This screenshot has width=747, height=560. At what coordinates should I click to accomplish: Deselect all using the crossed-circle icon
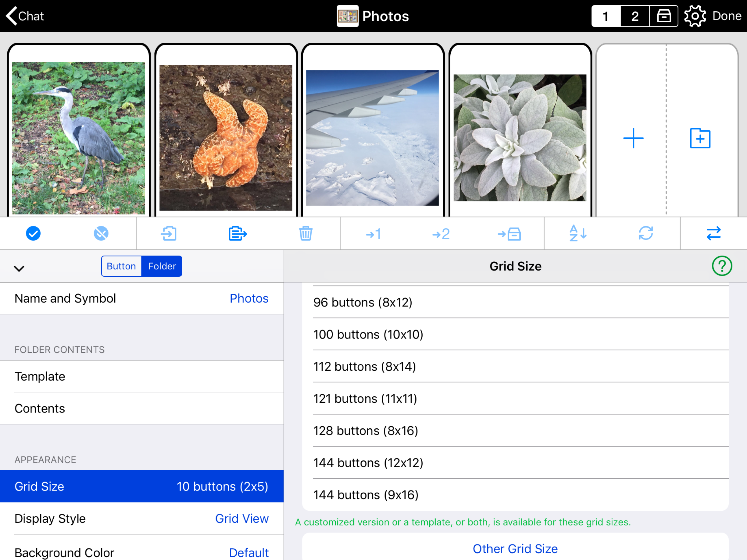click(101, 233)
